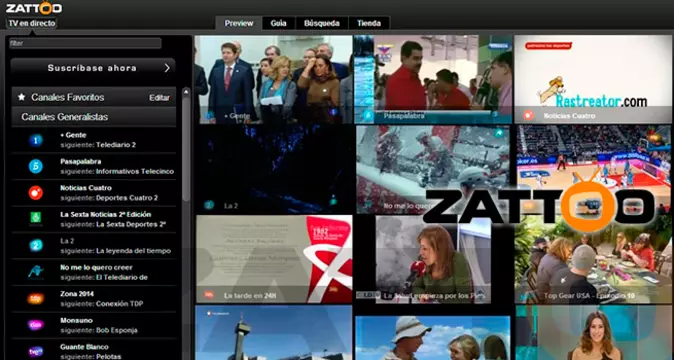The image size is (674, 360).
Task: Open the Top Gear USA preview thumbnail
Action: 593,259
